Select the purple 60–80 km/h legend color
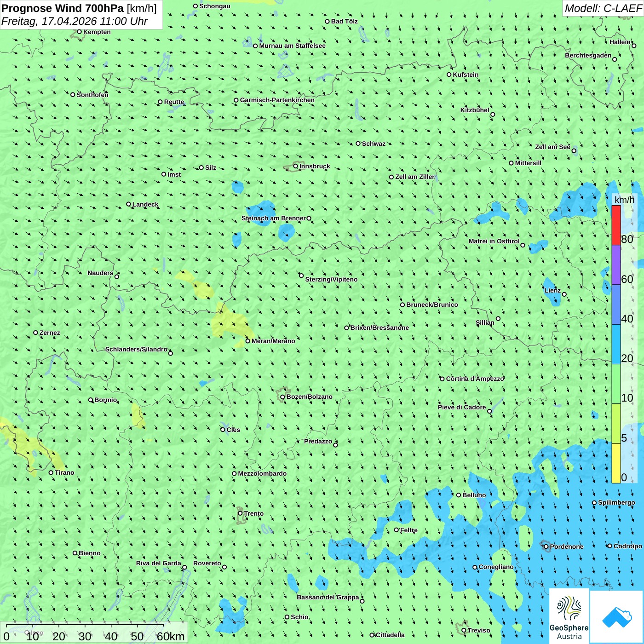 coord(616,265)
